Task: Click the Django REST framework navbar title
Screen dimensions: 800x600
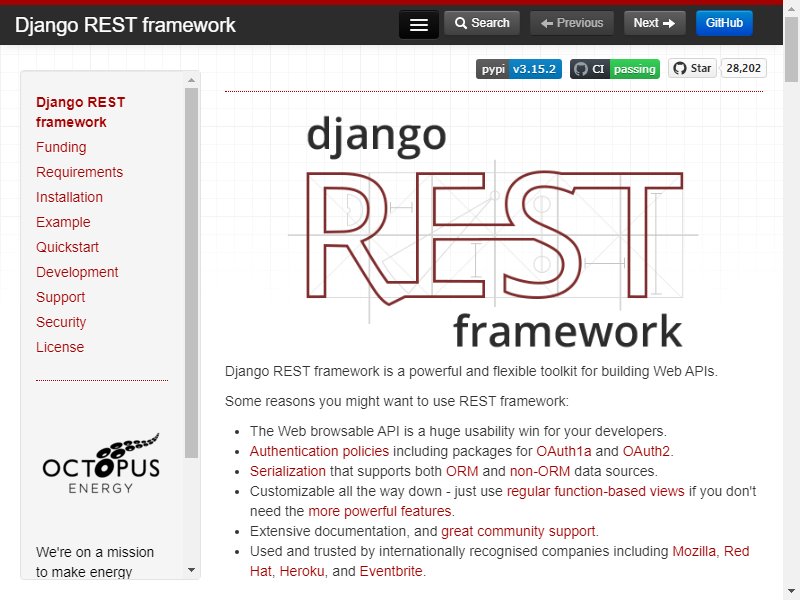Action: pyautogui.click(x=125, y=24)
